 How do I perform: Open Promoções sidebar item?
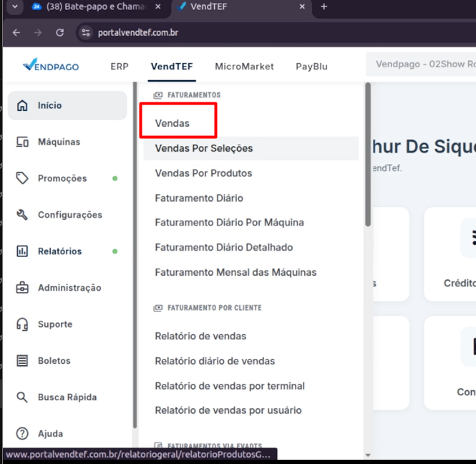(x=67, y=178)
